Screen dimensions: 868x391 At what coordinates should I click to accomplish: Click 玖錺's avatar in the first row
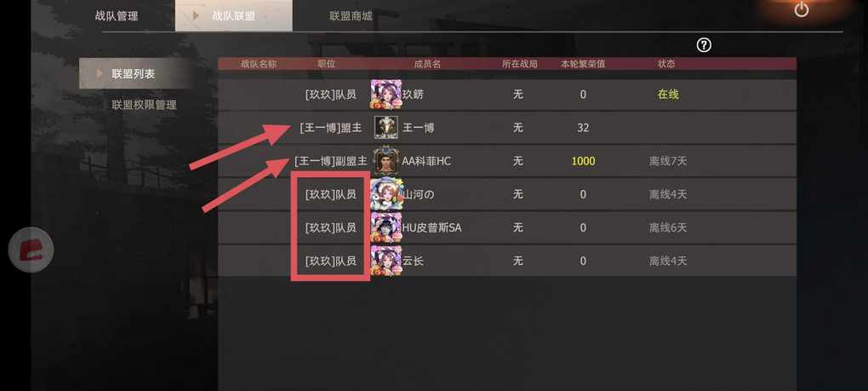coord(385,95)
